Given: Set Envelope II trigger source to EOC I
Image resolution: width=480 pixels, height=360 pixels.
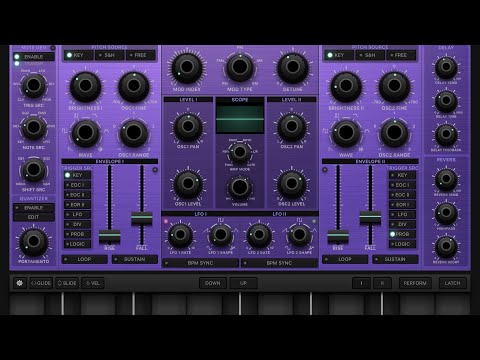Looking at the screenshot, I should click(x=403, y=185).
